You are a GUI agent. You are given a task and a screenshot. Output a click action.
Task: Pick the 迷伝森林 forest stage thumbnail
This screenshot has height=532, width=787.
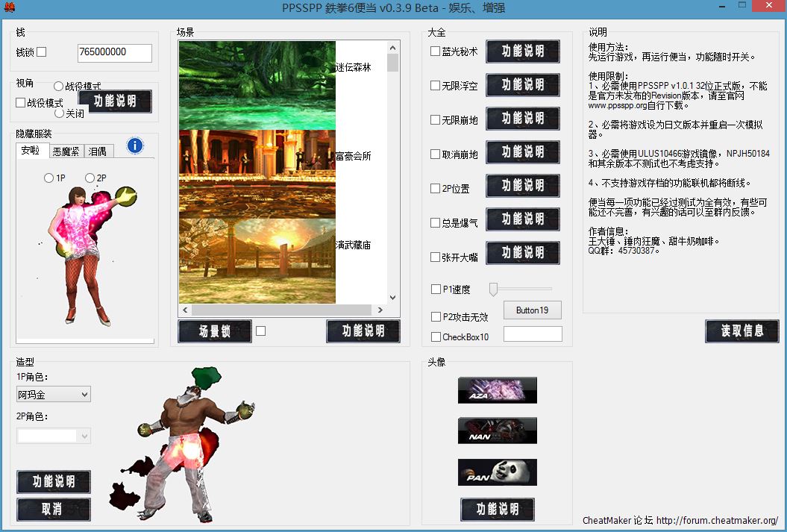click(257, 85)
